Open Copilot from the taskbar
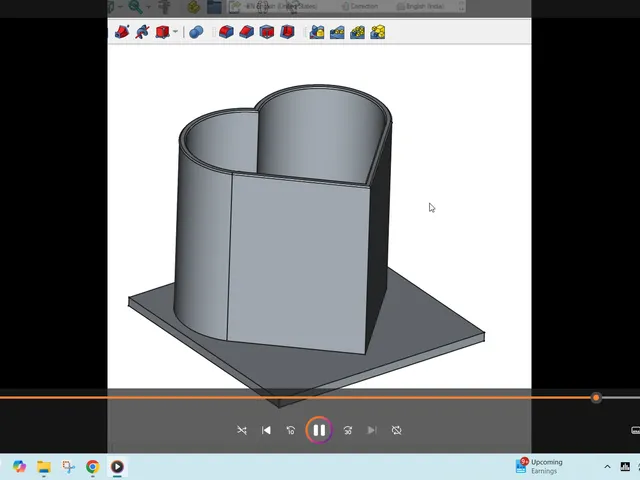The width and height of the screenshot is (640, 480). pyautogui.click(x=19, y=466)
